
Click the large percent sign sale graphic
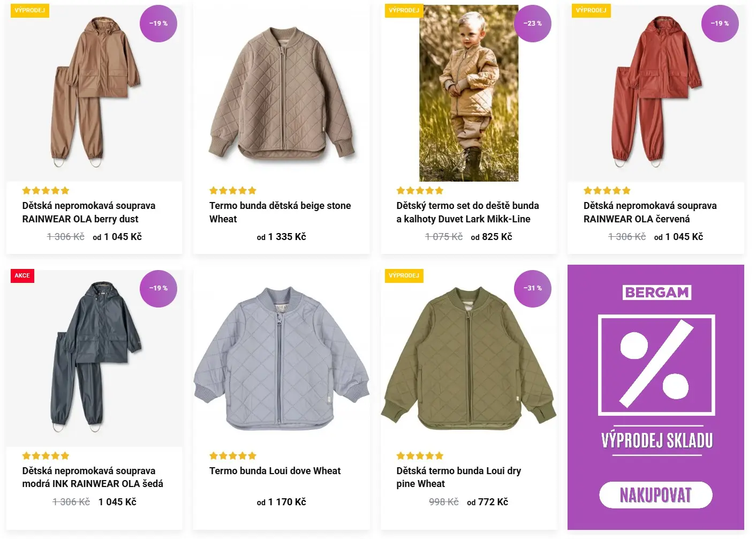coord(656,365)
